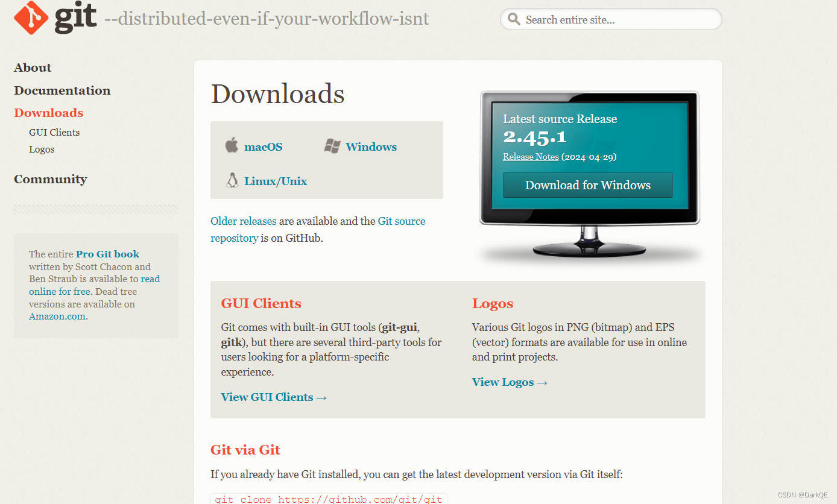837x504 pixels.
Task: Click the Apple macOS icon
Action: pos(232,145)
